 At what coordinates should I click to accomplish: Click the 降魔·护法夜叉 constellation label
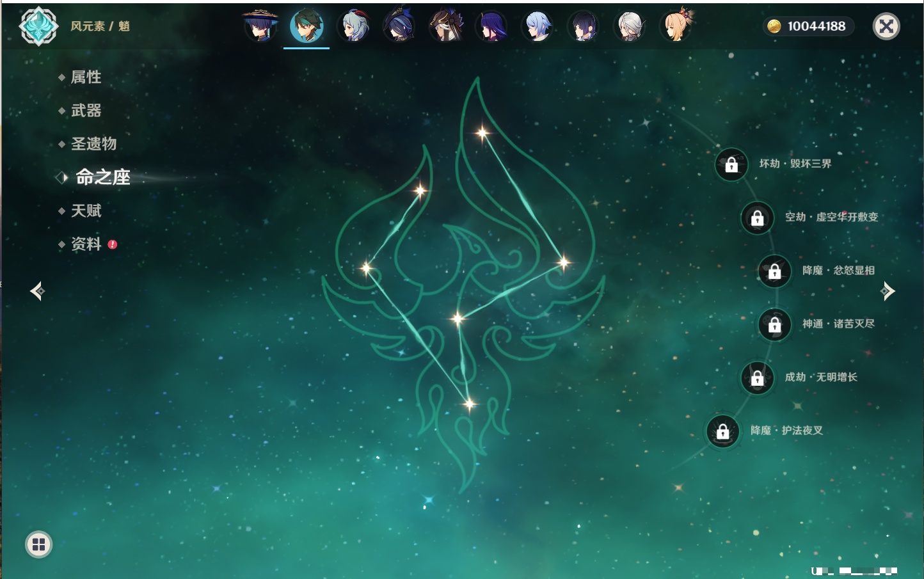786,431
